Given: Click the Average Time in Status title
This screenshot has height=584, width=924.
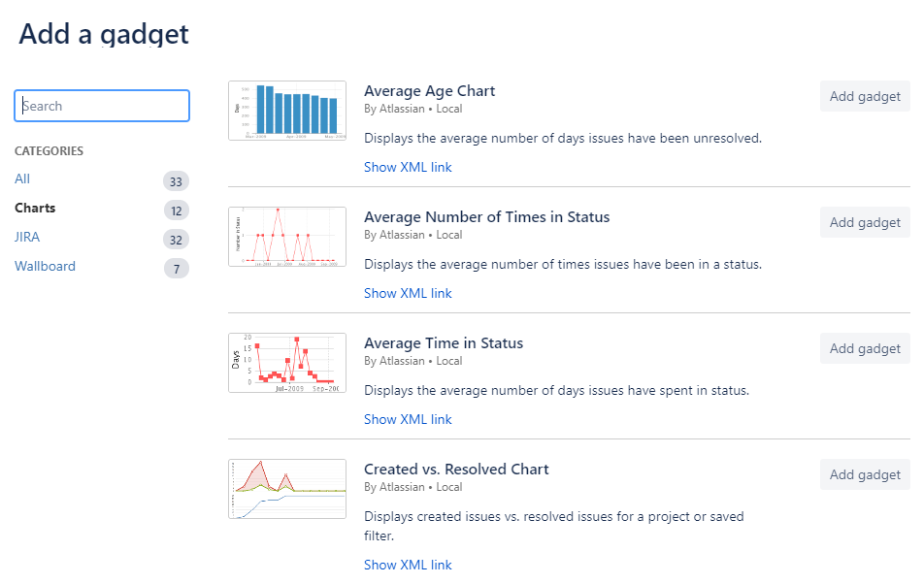Looking at the screenshot, I should tap(444, 343).
